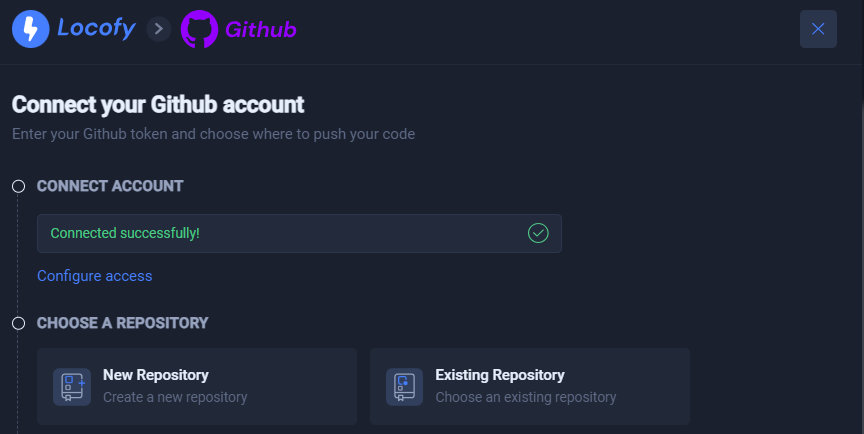The width and height of the screenshot is (864, 434).
Task: Click the chevron arrow between Locofy and Github
Action: tap(159, 29)
